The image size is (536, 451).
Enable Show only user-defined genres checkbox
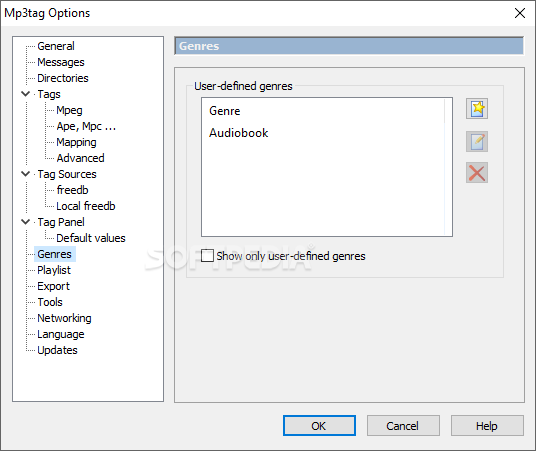[207, 255]
